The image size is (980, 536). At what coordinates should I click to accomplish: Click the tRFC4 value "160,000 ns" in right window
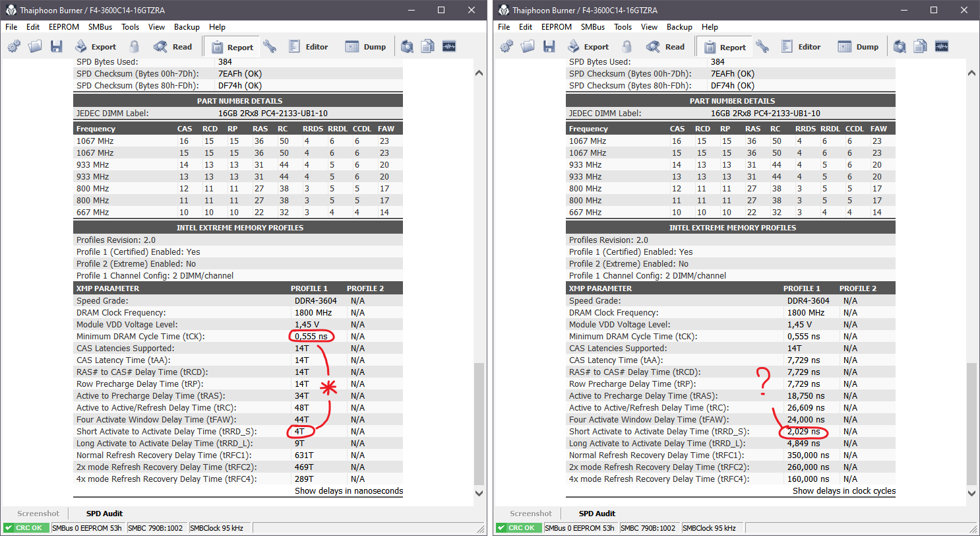coord(809,479)
